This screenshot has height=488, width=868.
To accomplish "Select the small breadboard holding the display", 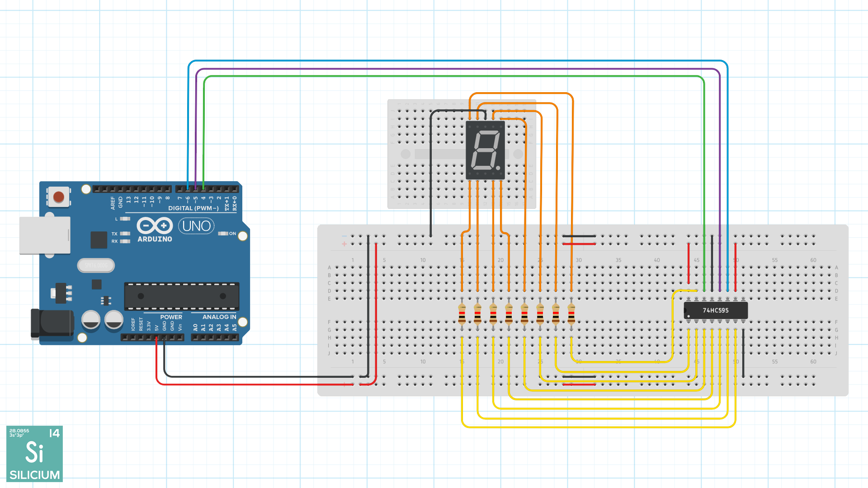I will (462, 154).
